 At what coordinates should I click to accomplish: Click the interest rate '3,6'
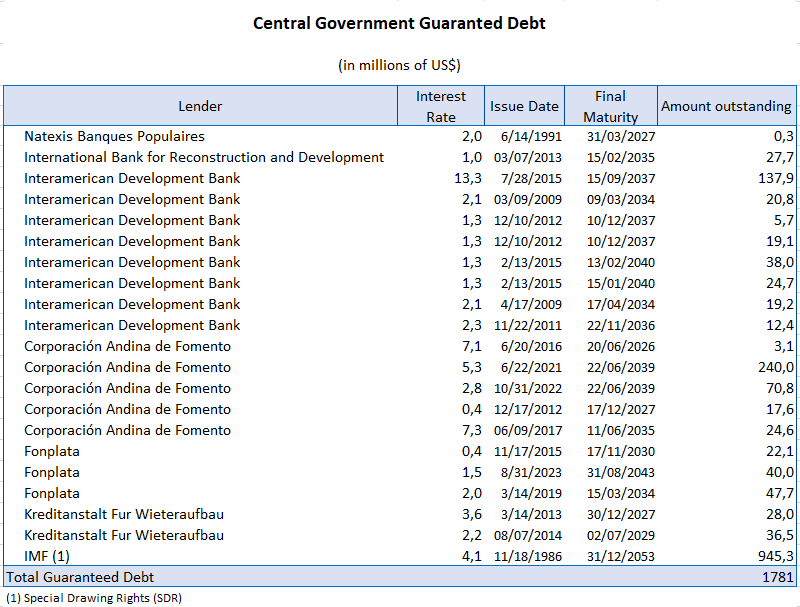pyautogui.click(x=472, y=514)
